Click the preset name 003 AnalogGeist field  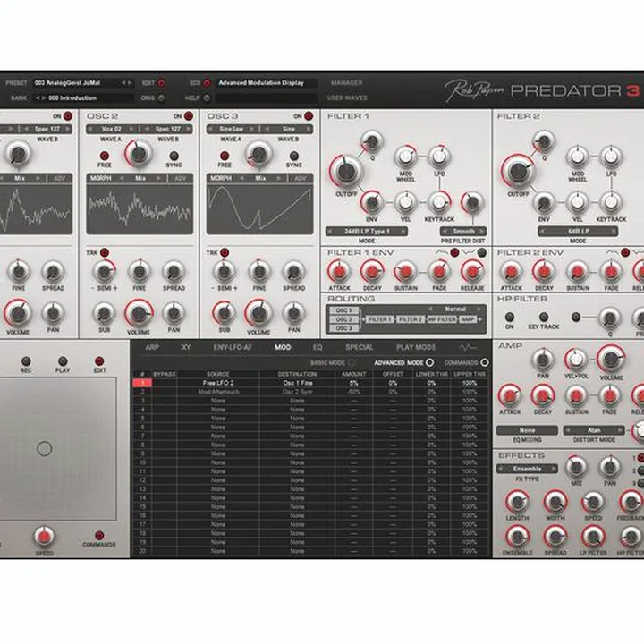point(76,83)
